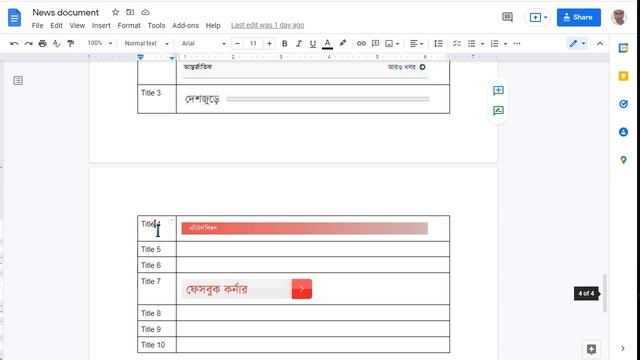640x360 pixels.
Task: Click the Explore button at bottom right
Action: click(x=591, y=349)
